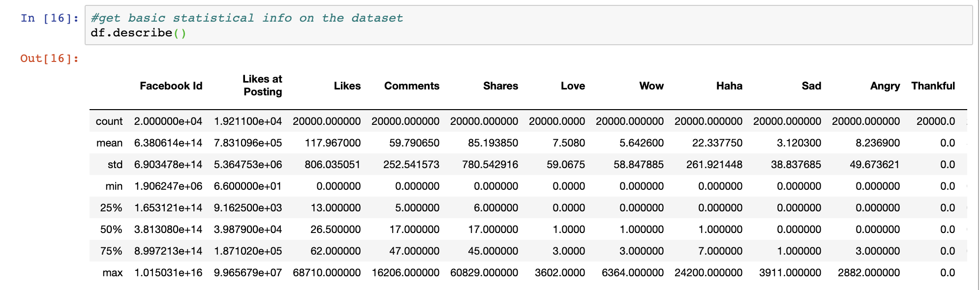980x290 pixels.
Task: Click the Haha column header
Action: tap(729, 86)
